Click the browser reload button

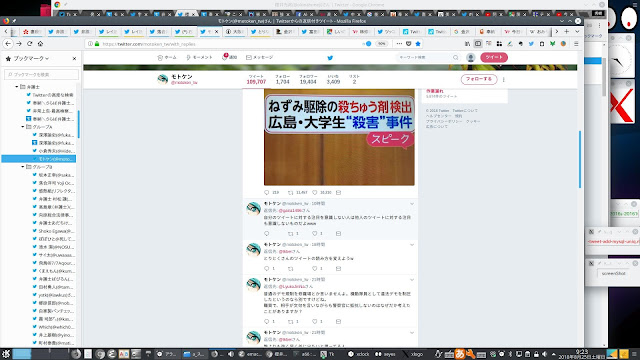point(29,44)
